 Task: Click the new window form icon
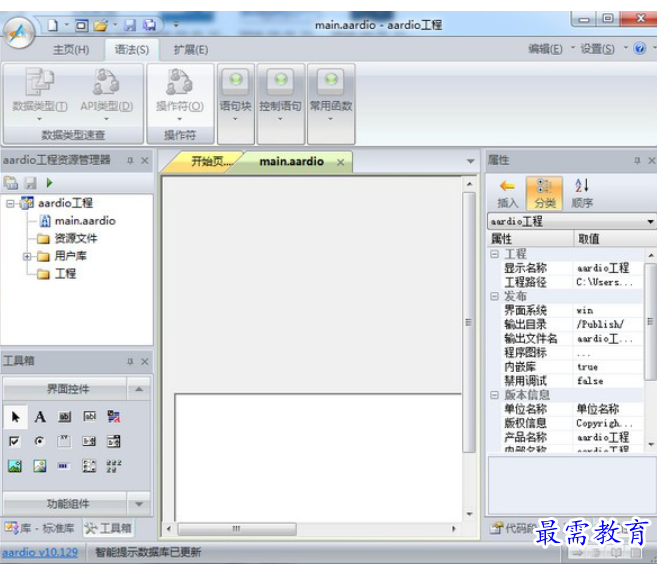click(x=82, y=26)
